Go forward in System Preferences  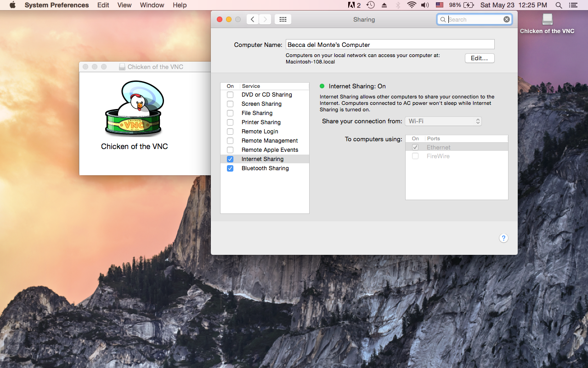265,19
